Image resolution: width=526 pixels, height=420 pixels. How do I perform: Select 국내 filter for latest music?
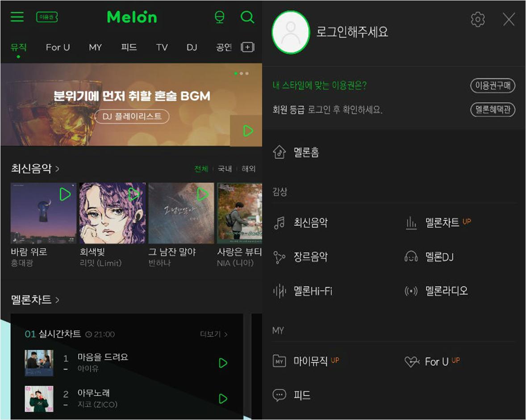pyautogui.click(x=225, y=169)
